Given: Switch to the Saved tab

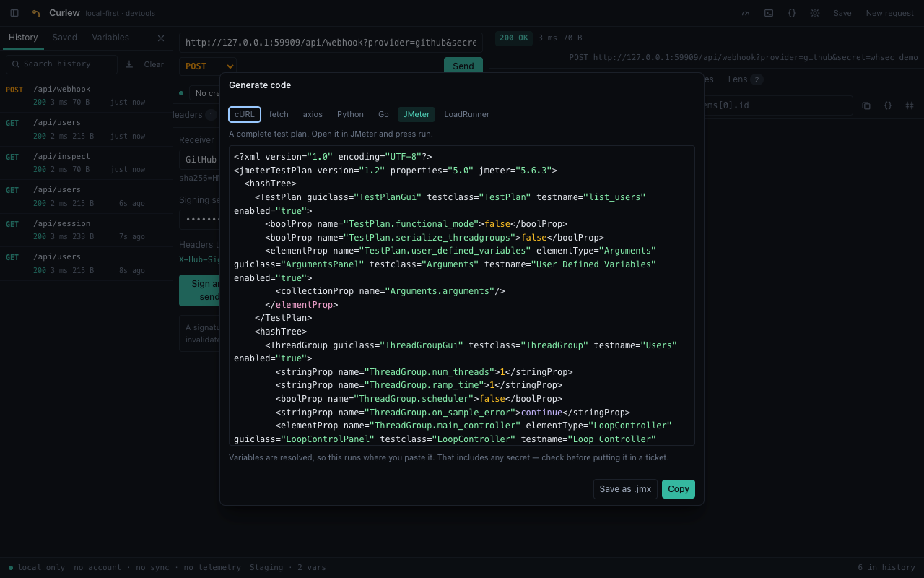Looking at the screenshot, I should tap(65, 38).
